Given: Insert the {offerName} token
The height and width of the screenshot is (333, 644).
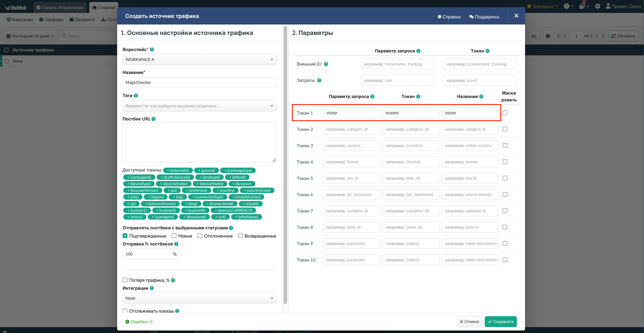Looking at the screenshot, I should tap(247, 217).
